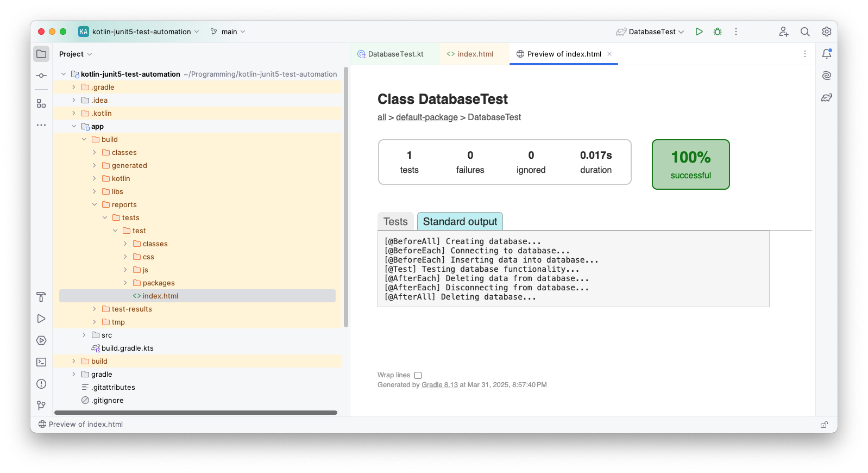Open the DatabaseTest run configuration dropdown
This screenshot has width=868, height=473.
[x=650, y=32]
